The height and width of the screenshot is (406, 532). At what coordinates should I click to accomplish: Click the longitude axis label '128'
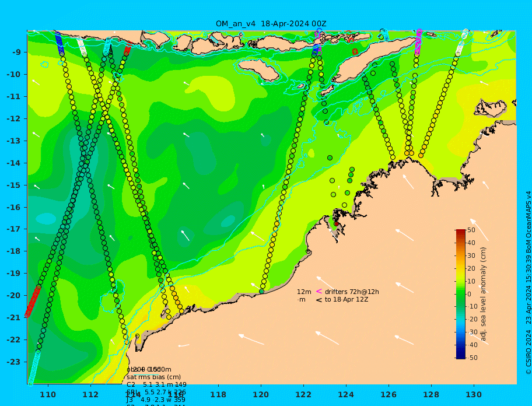tap(431, 394)
